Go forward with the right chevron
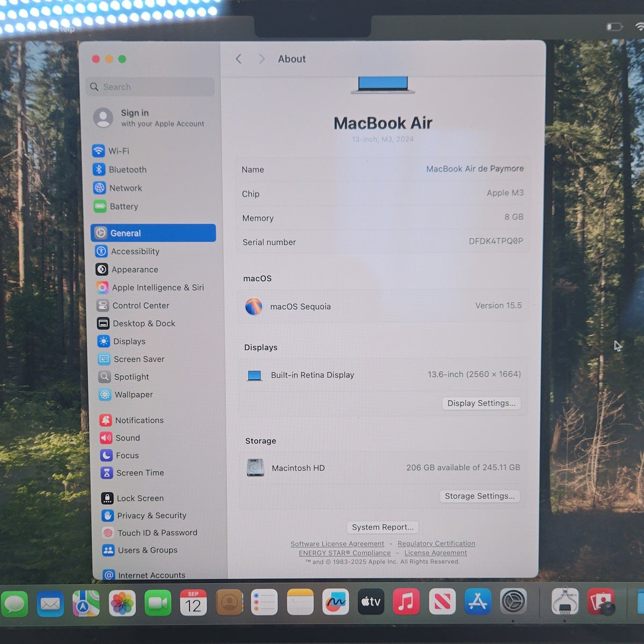The image size is (644, 644). pyautogui.click(x=261, y=58)
